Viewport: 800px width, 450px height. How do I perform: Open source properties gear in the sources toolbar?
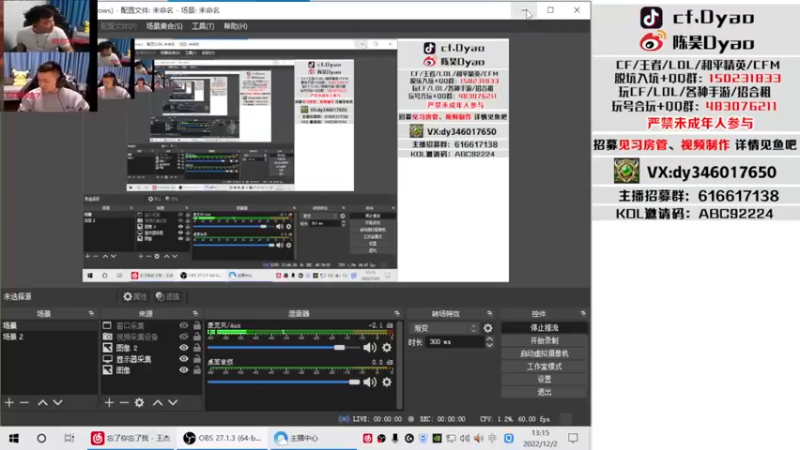click(139, 403)
